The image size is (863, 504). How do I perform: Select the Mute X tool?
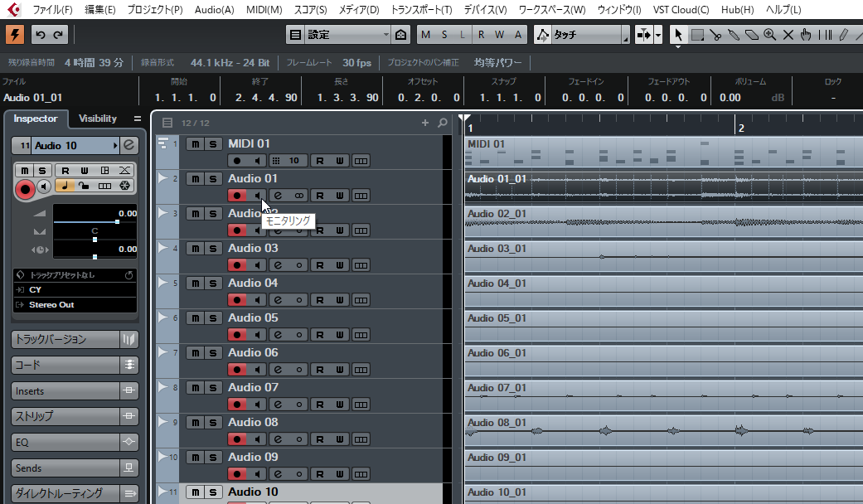coord(788,35)
